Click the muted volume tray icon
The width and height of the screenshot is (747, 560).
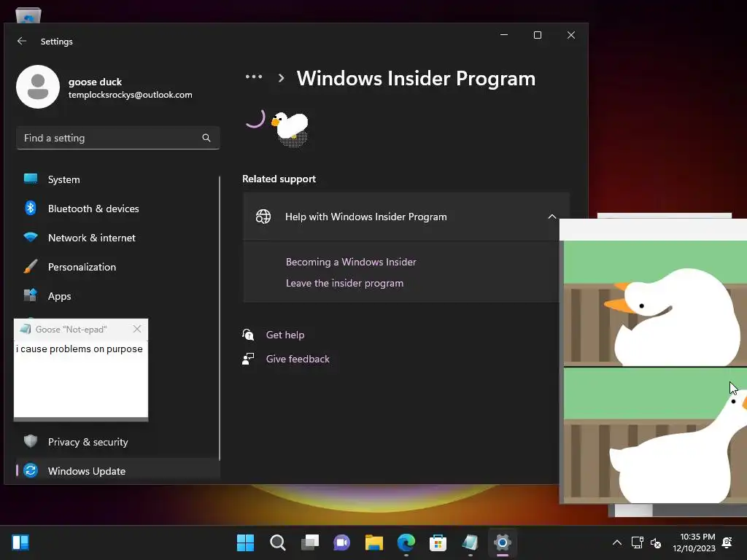point(656,542)
